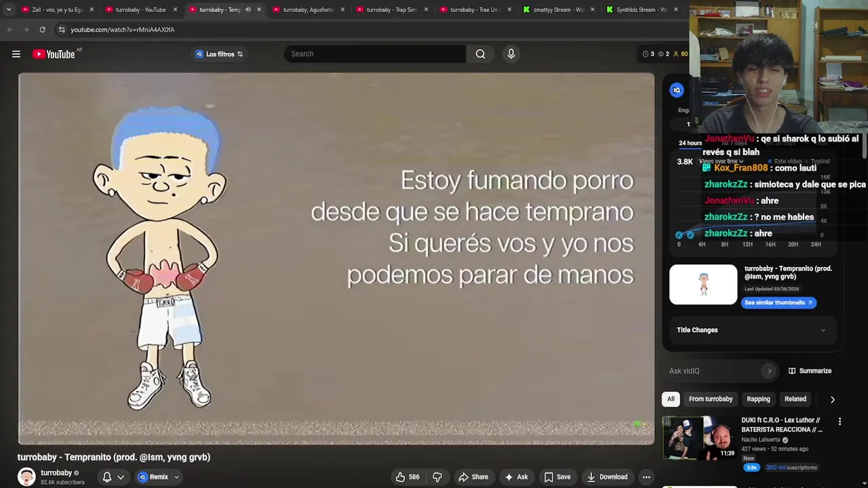Toggle the channel notification bell
The image size is (868, 488).
[x=106, y=477]
